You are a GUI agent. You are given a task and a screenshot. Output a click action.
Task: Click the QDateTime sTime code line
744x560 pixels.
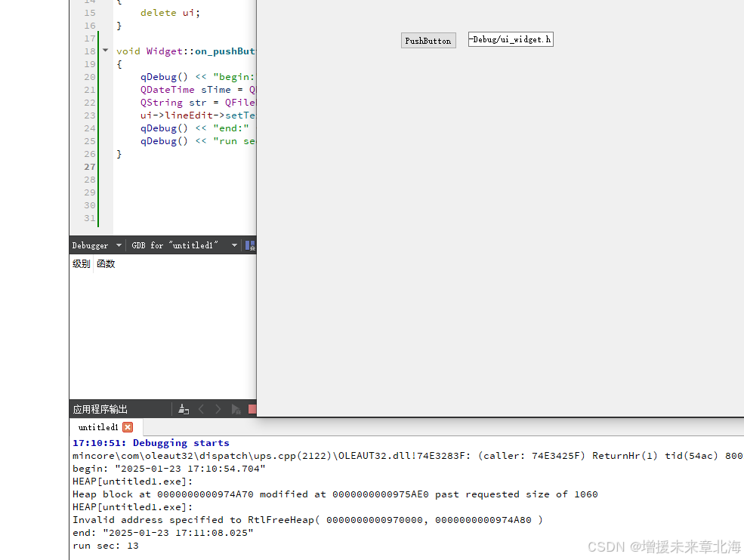click(198, 90)
